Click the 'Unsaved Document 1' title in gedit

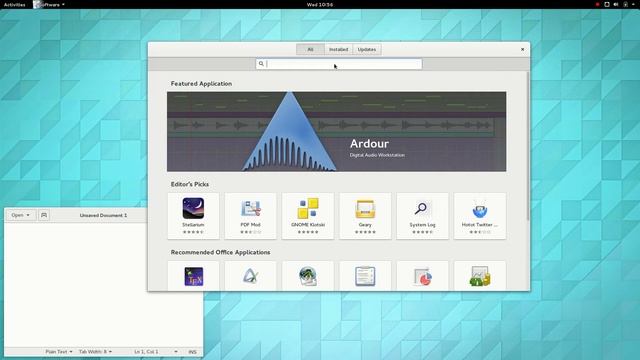point(103,215)
